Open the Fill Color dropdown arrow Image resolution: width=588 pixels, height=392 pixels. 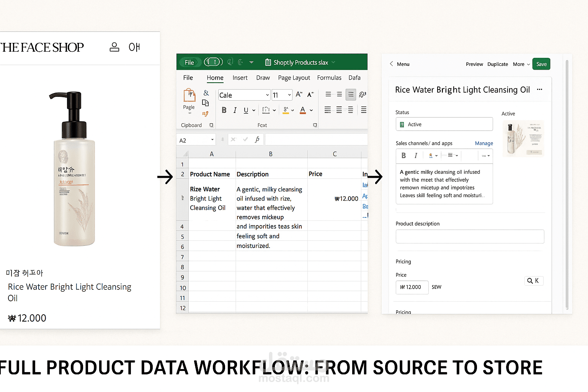(292, 110)
